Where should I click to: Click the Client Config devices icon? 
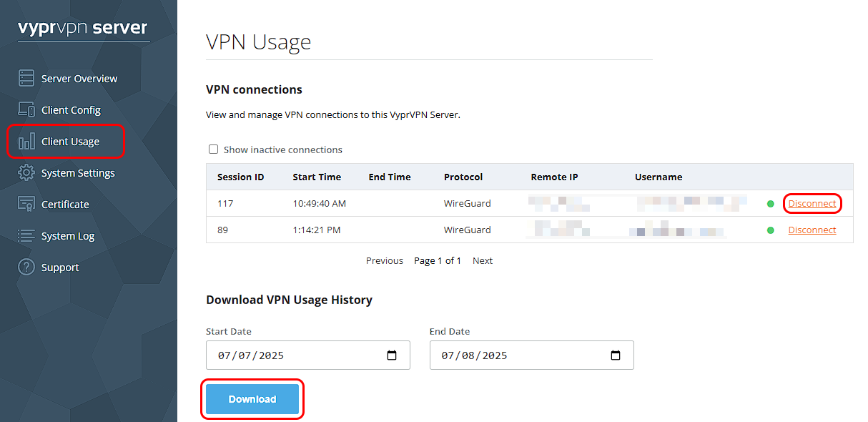tap(26, 109)
